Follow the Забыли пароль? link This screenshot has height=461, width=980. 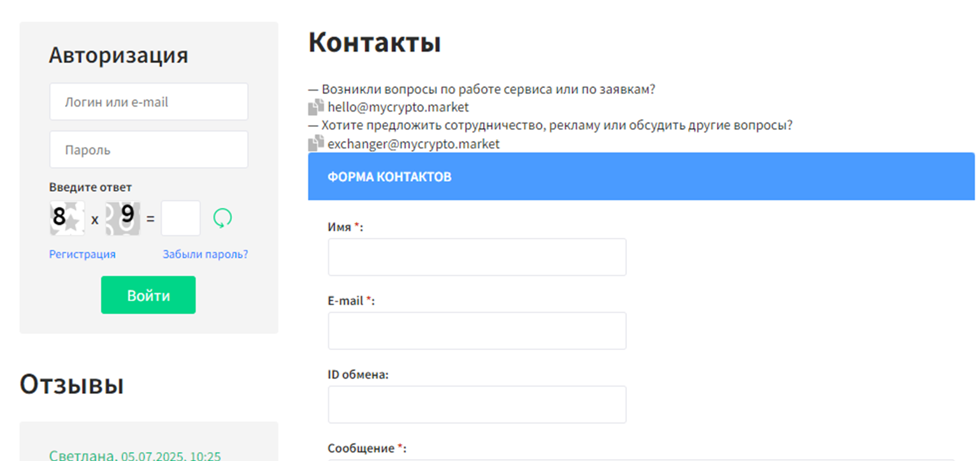point(205,254)
